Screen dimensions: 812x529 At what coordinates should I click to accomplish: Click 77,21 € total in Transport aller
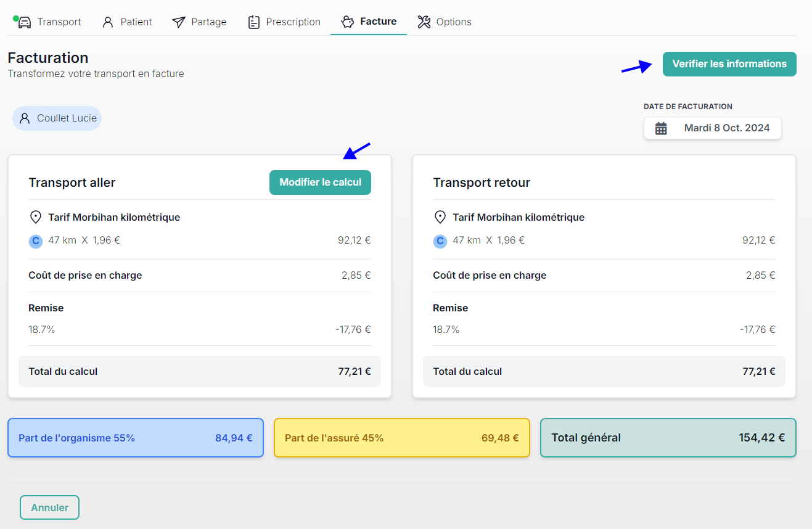pyautogui.click(x=355, y=372)
